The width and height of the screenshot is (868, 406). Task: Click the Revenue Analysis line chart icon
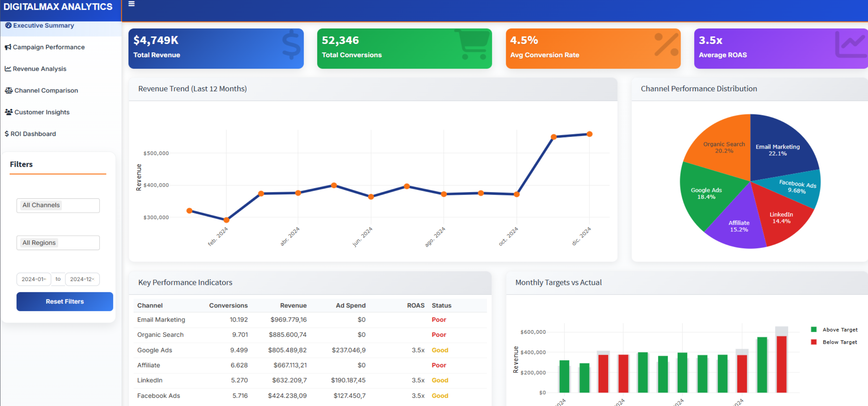[7, 69]
